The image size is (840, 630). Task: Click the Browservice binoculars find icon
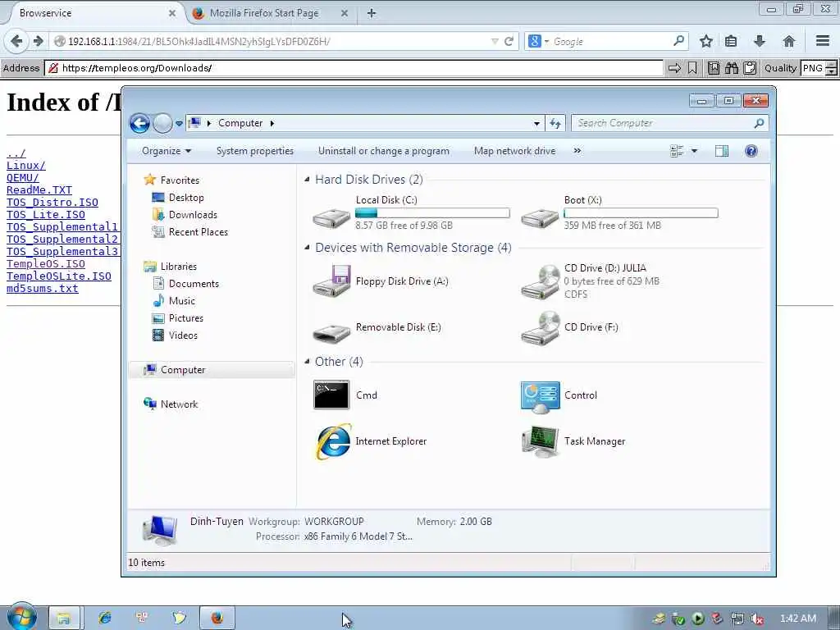(x=731, y=68)
